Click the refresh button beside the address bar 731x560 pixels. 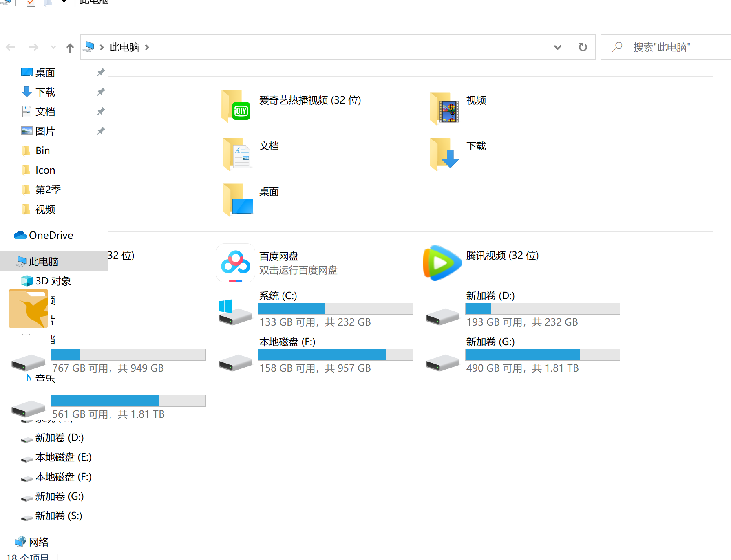click(x=583, y=47)
